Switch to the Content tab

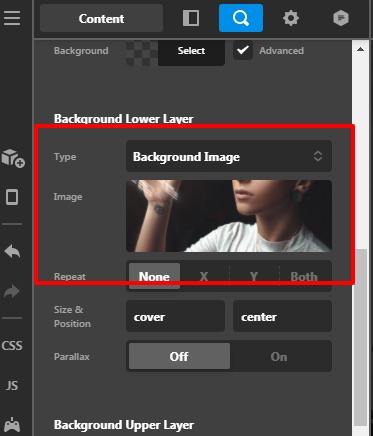[101, 18]
